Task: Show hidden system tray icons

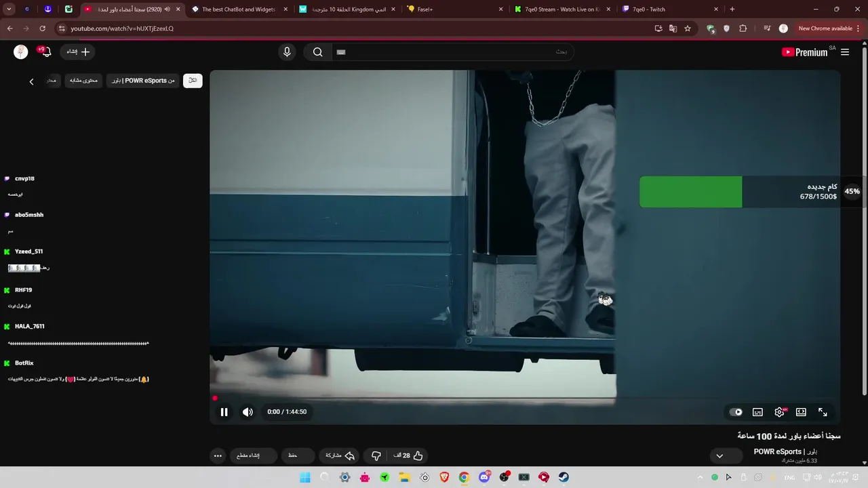Action: (702, 477)
